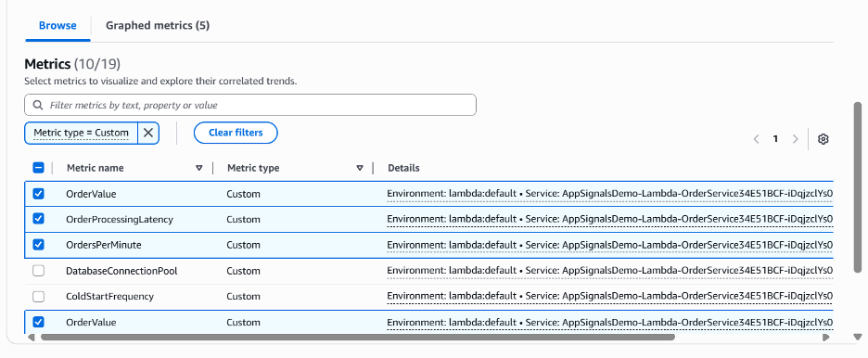The image size is (868, 358).
Task: Sort by Metric name column arrow
Action: 199,168
